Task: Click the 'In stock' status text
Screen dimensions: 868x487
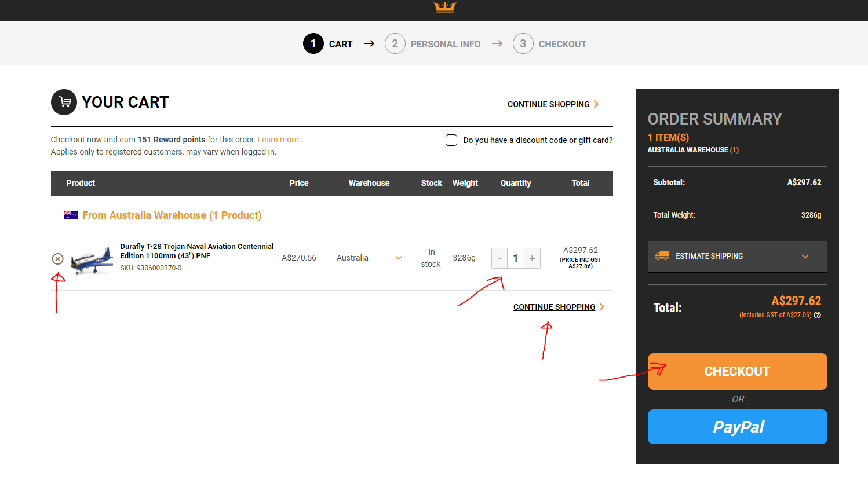Action: 431,258
